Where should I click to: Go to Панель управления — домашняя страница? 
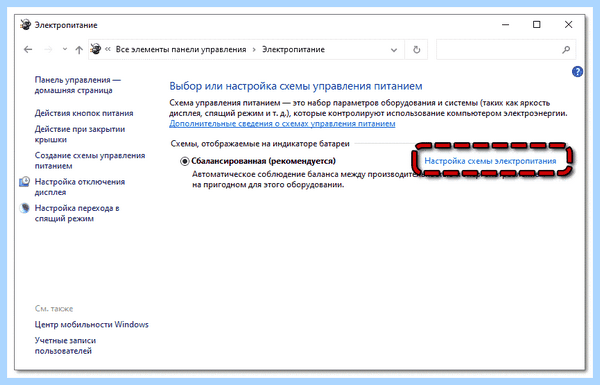[78, 85]
